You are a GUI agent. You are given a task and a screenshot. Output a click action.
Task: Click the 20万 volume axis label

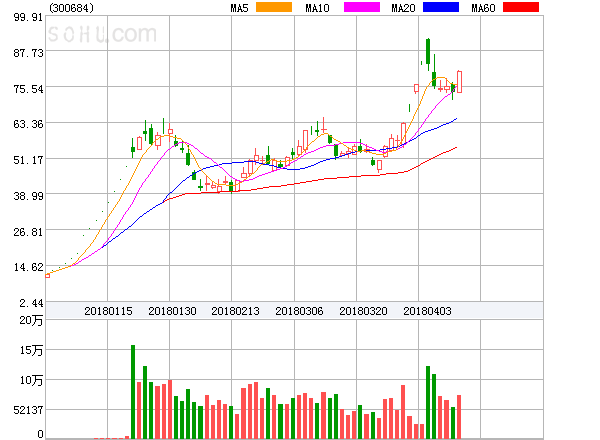coord(31,320)
